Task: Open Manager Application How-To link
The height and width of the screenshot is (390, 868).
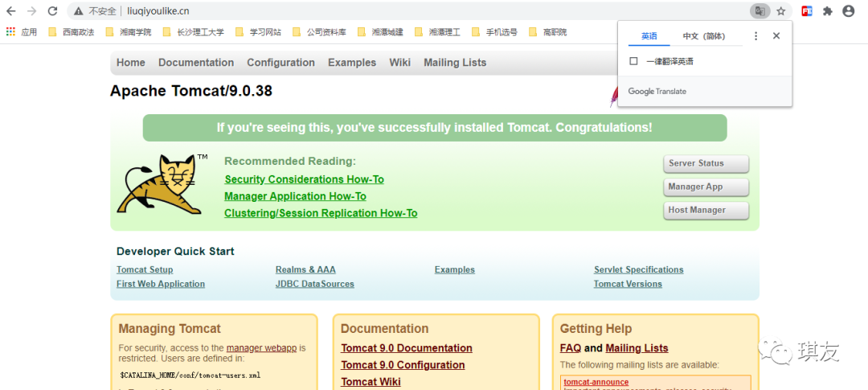Action: (x=295, y=196)
